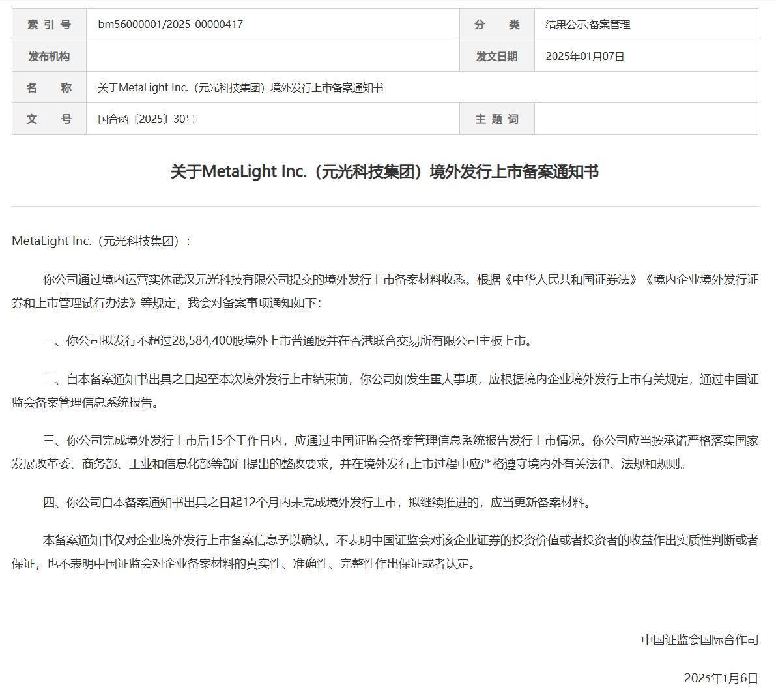Select the 主题词 label cell
The image size is (776, 700).
(x=496, y=119)
